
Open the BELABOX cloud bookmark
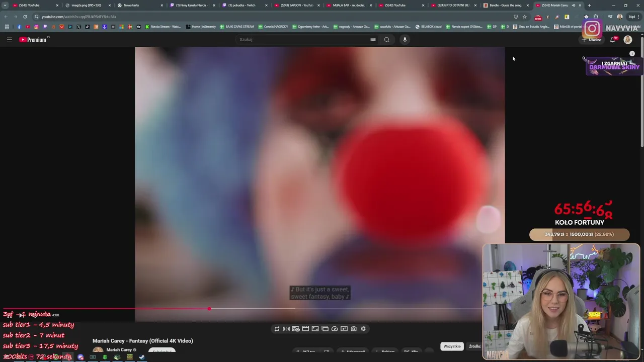[428, 27]
